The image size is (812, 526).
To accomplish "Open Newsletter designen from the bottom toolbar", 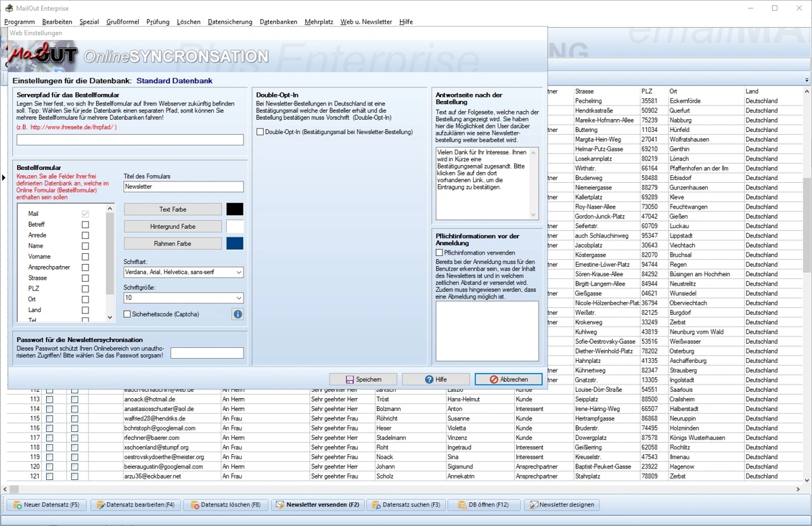I will point(562,505).
